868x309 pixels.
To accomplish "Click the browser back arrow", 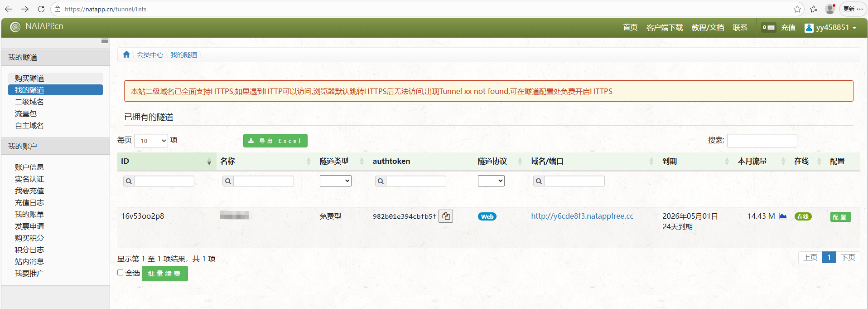I will [9, 9].
